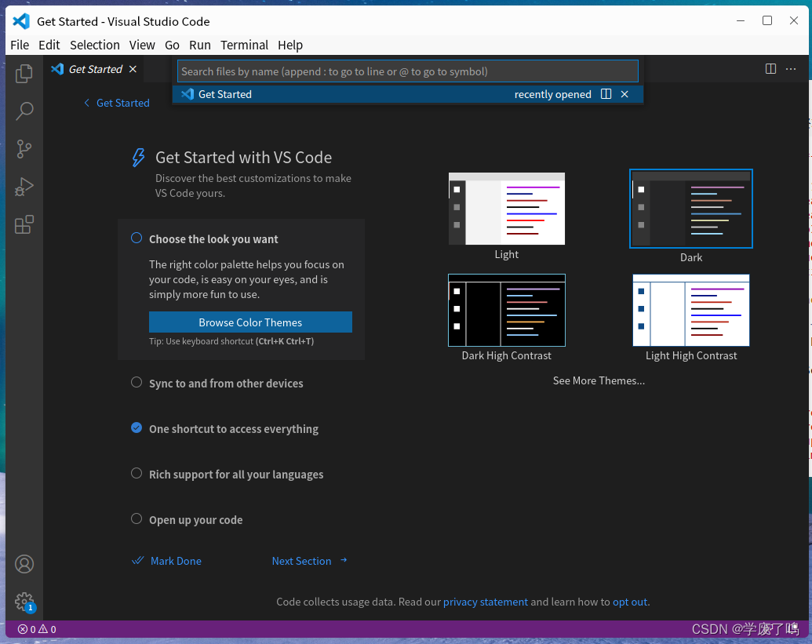Open Run and Debug view

point(24,187)
